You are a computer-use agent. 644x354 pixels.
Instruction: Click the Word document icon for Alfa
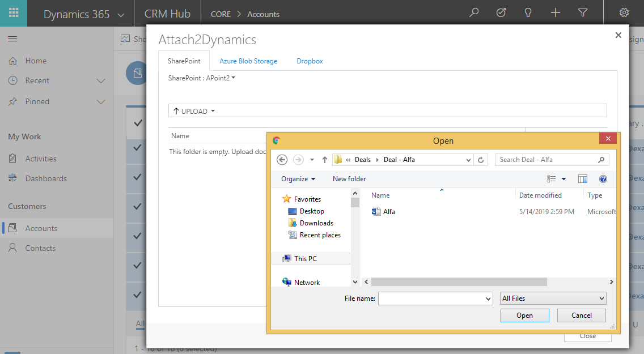[376, 211]
